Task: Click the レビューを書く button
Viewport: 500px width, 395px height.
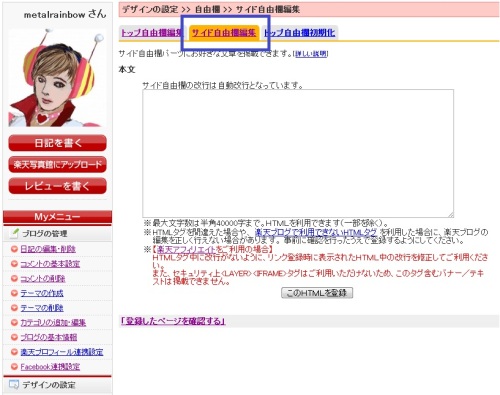Action: coord(57,186)
